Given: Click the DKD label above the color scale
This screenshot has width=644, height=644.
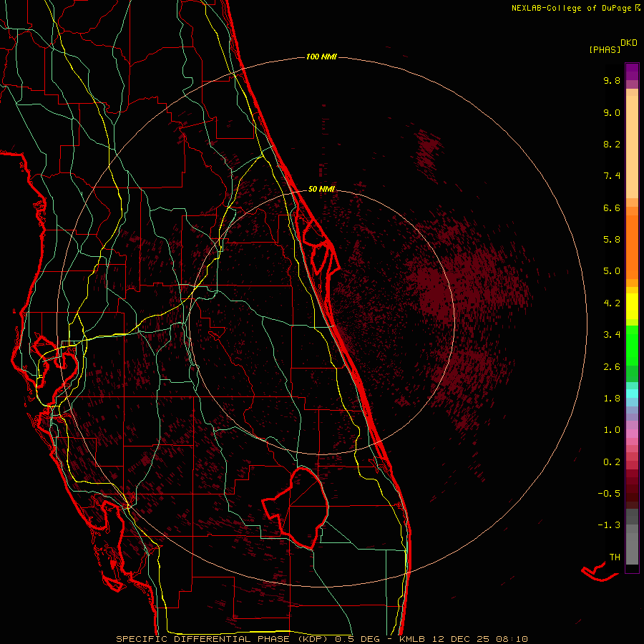Looking at the screenshot, I should click(629, 43).
